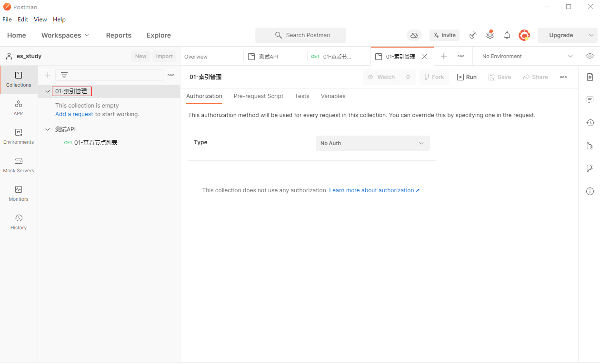Switch to the Pre-request Script tab
The height and width of the screenshot is (364, 600).
(x=258, y=96)
